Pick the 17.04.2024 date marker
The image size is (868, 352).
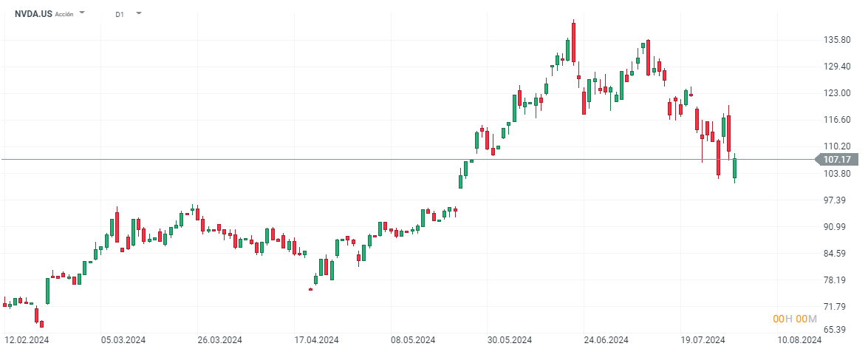pyautogui.click(x=316, y=340)
